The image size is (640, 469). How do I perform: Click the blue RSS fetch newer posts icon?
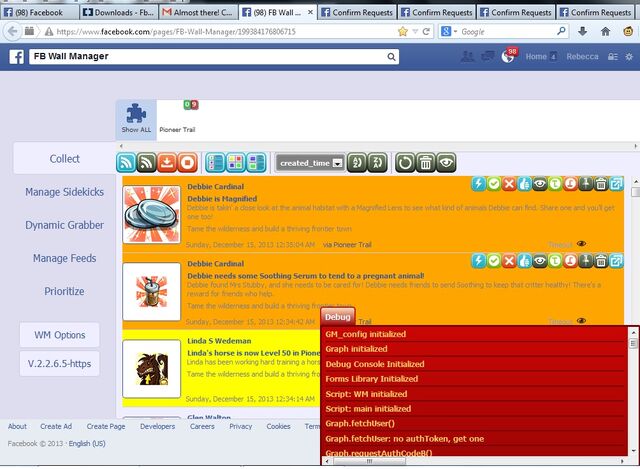click(126, 163)
